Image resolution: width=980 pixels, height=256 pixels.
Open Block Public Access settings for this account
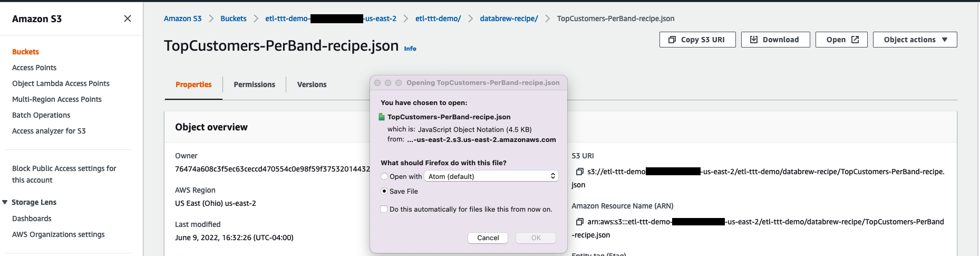(64, 174)
